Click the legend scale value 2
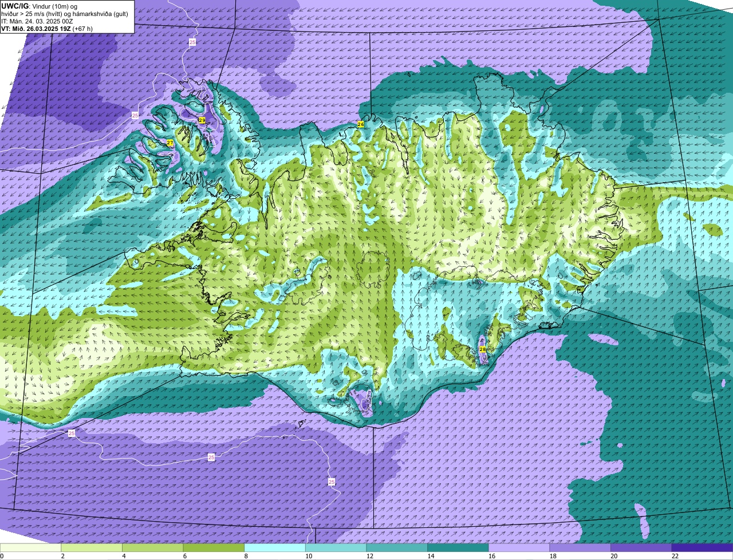Image resolution: width=733 pixels, height=560 pixels. click(x=62, y=556)
